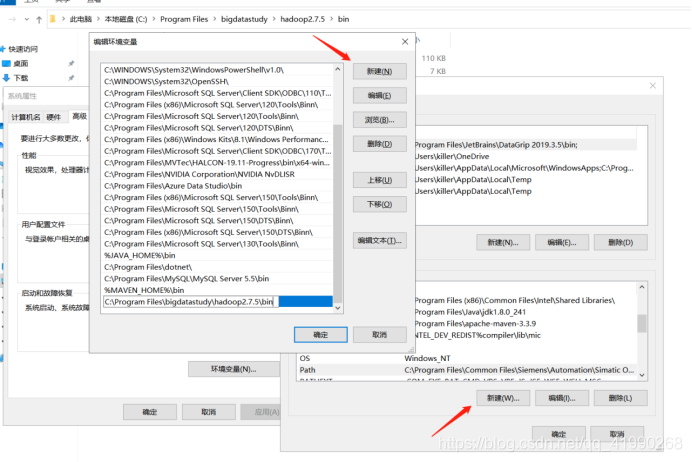The image size is (692, 462).
Task: Click the hadoop2.7.5\bin path input field
Action: coord(191,302)
